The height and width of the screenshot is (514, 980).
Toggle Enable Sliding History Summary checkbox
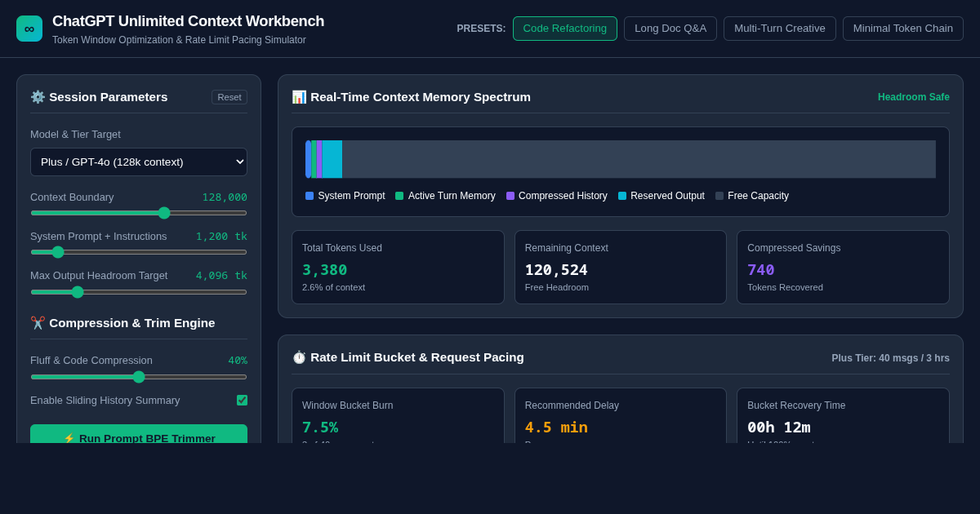[242, 401]
